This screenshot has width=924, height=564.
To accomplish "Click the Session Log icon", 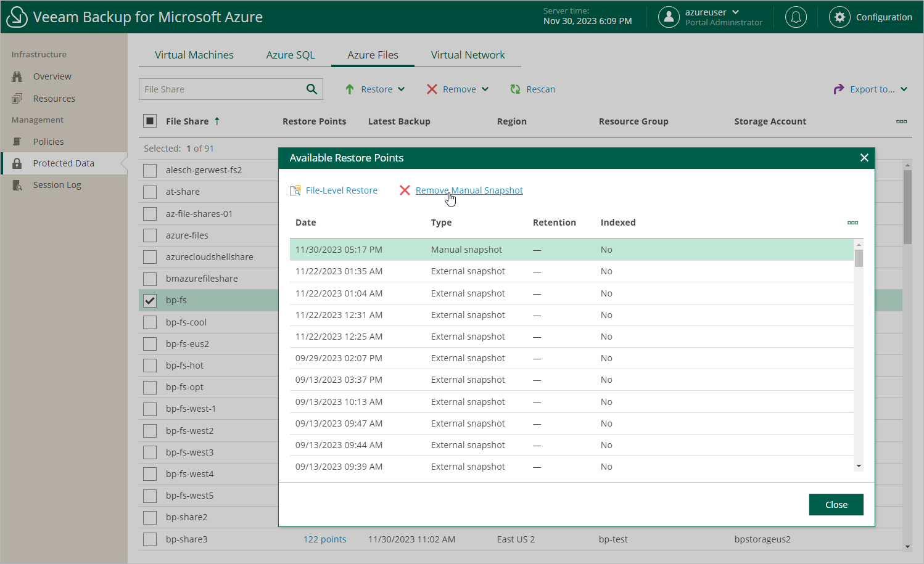I will tap(17, 185).
